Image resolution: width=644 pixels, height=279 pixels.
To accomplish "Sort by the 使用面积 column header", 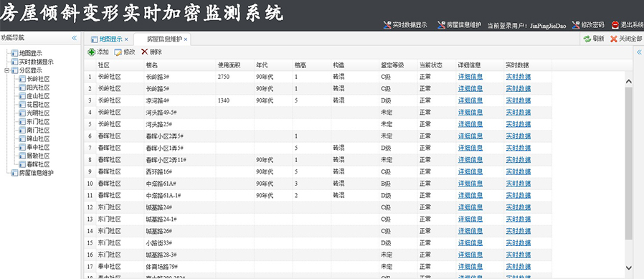I will click(x=235, y=65).
